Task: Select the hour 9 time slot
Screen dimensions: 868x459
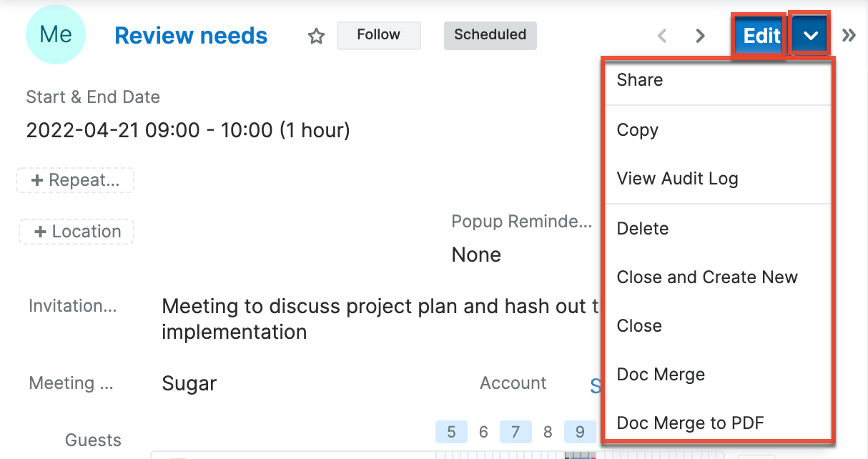Action: click(x=580, y=431)
